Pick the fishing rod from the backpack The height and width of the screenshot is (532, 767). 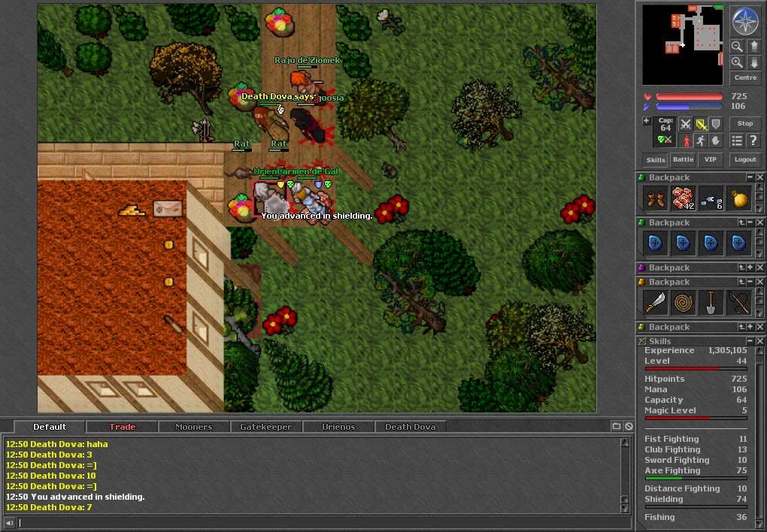click(x=738, y=303)
